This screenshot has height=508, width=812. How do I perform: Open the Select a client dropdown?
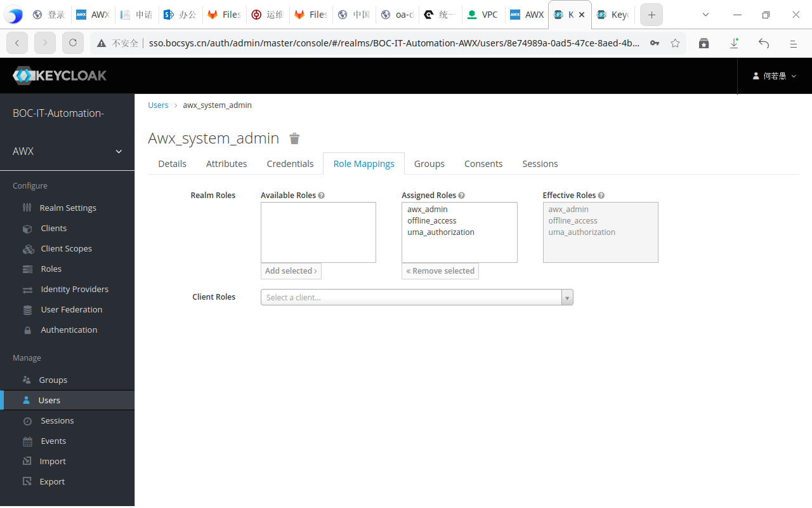pyautogui.click(x=417, y=297)
